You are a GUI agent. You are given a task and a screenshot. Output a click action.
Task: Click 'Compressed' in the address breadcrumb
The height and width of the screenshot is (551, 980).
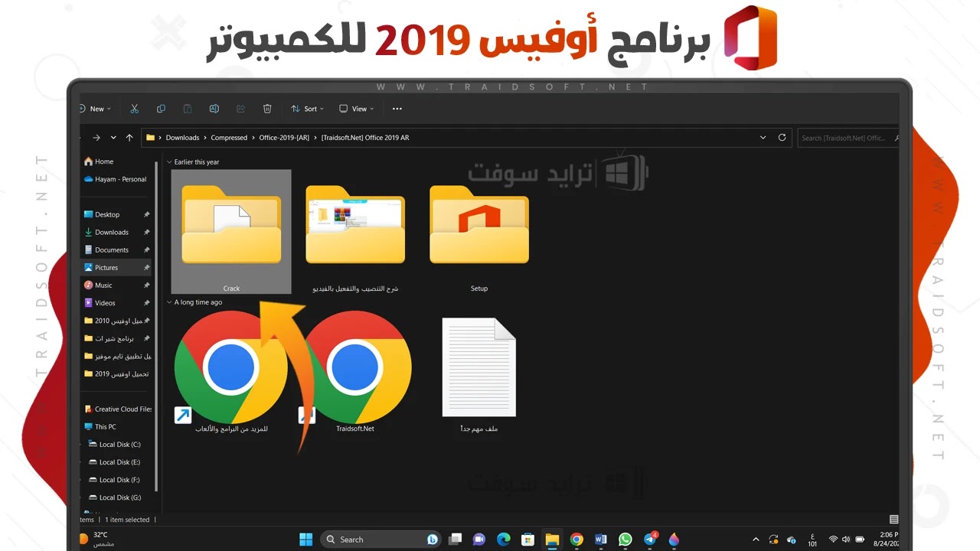[x=229, y=138]
